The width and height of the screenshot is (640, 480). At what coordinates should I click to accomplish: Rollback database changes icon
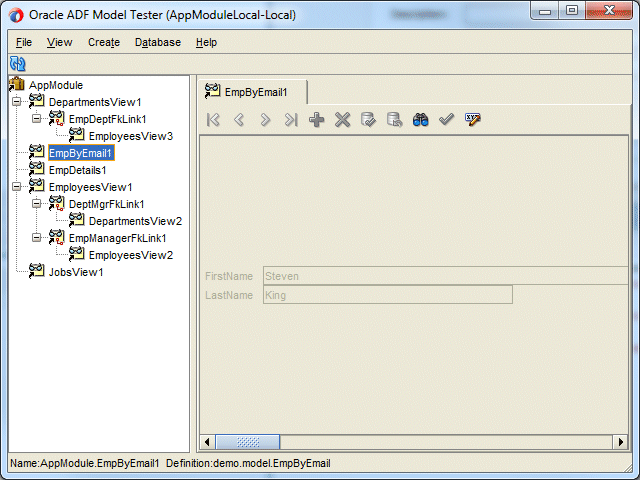coord(394,120)
